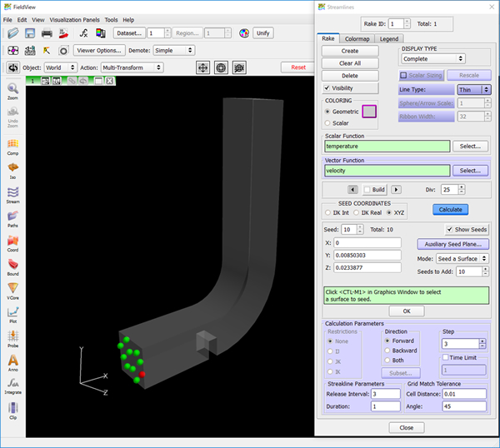
Task: Open the Display Type Complete dropdown
Action: pos(432,58)
